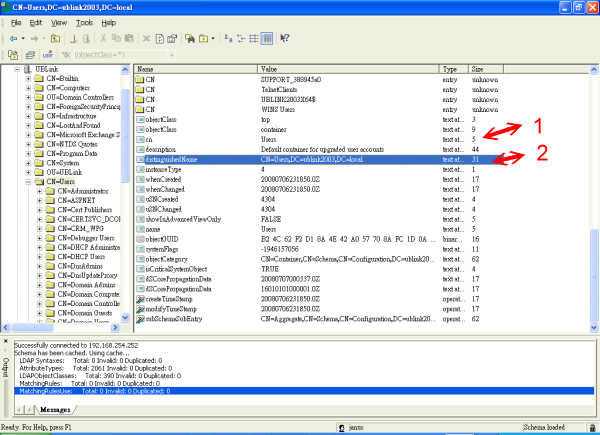600x435 pixels.
Task: Open the Back arrow history dropdown
Action: click(23, 39)
